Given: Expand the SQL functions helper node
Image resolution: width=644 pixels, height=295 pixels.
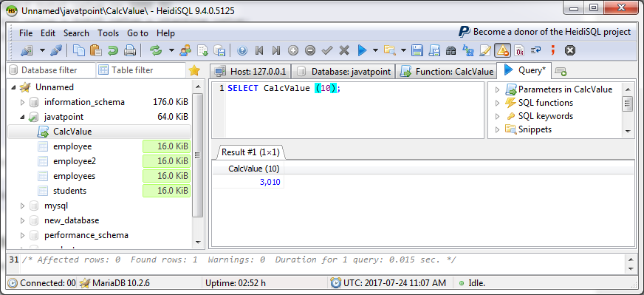Looking at the screenshot, I should click(x=497, y=103).
